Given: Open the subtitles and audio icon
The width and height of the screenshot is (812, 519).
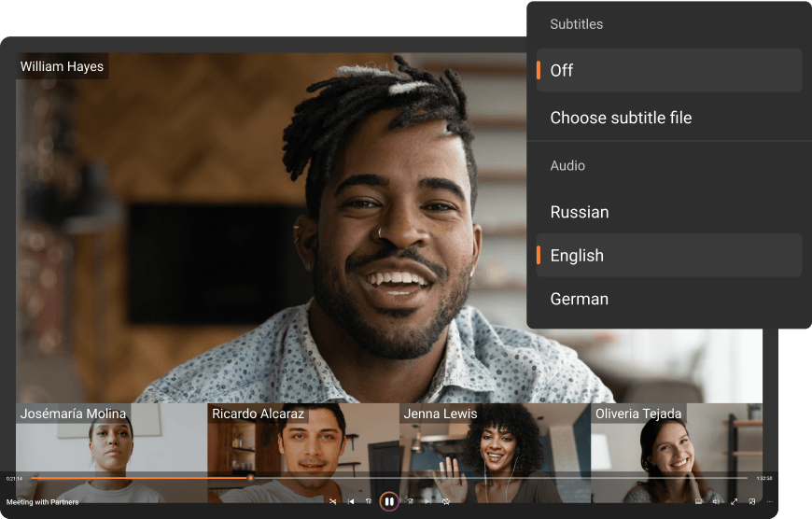Looking at the screenshot, I should (698, 501).
